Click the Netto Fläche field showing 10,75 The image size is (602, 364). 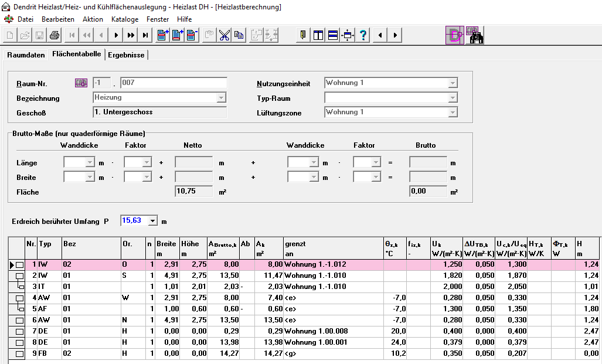[194, 191]
